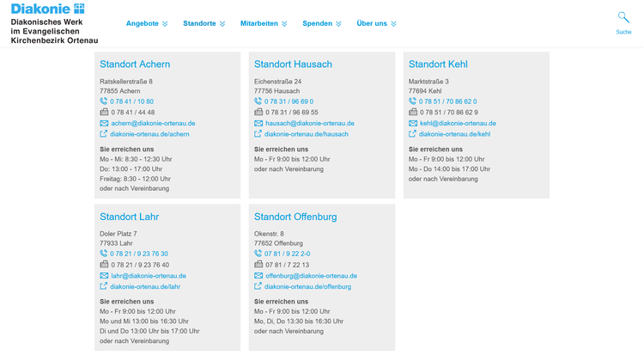
Task: Call Kehl number 0 78 51 / 70 86 62 0
Action: [447, 101]
